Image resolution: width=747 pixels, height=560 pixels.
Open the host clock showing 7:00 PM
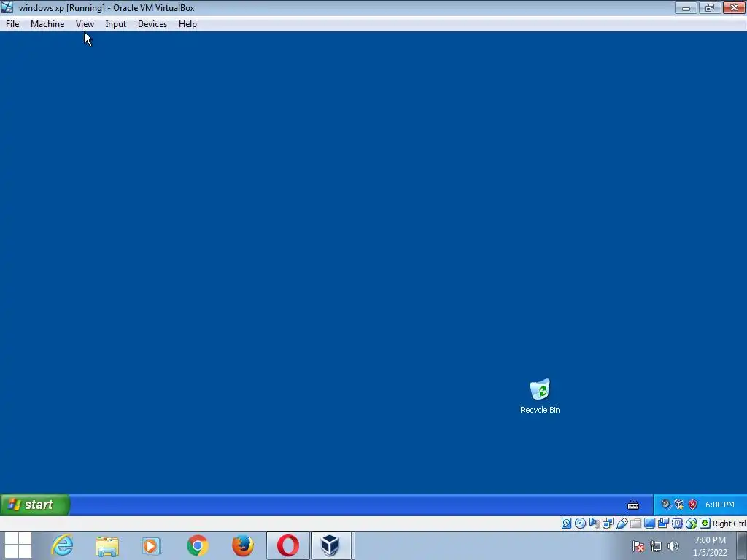[710, 546]
